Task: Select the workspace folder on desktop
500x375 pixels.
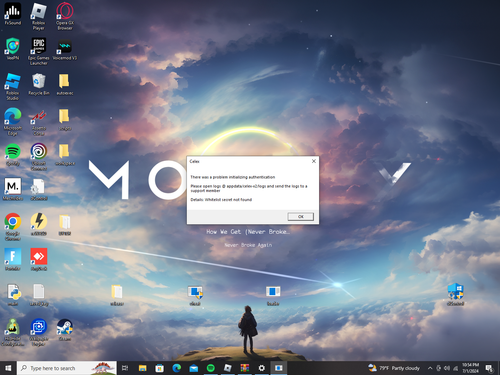Action: pyautogui.click(x=64, y=155)
